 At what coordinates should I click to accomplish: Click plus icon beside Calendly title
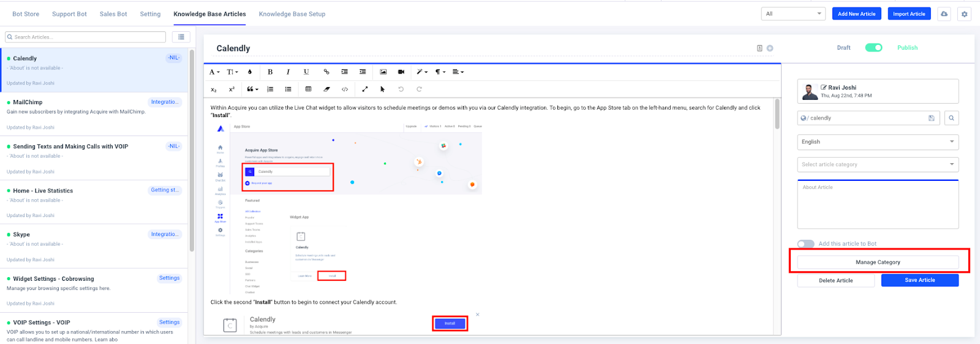[x=770, y=48]
